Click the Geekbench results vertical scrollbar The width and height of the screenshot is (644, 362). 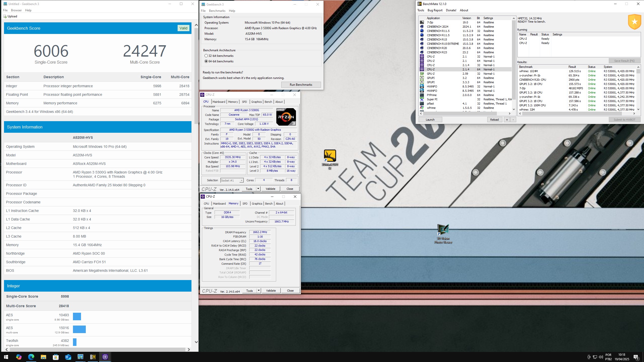196,75
